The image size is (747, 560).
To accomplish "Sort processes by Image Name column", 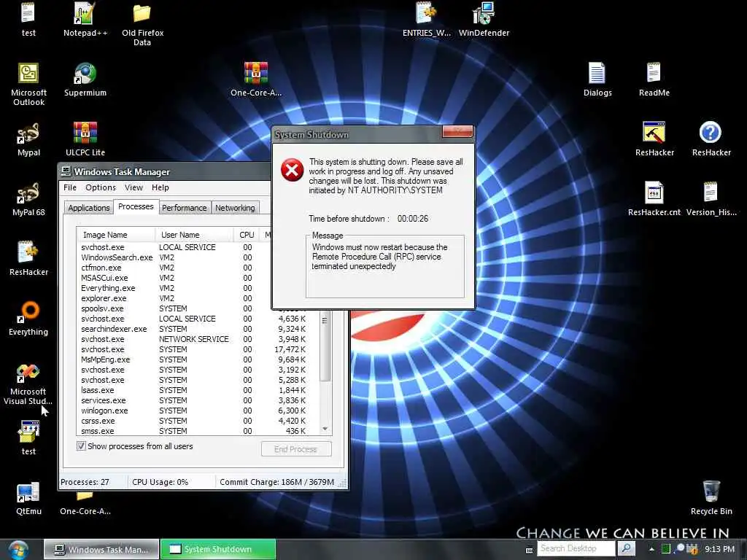I will coord(116,235).
